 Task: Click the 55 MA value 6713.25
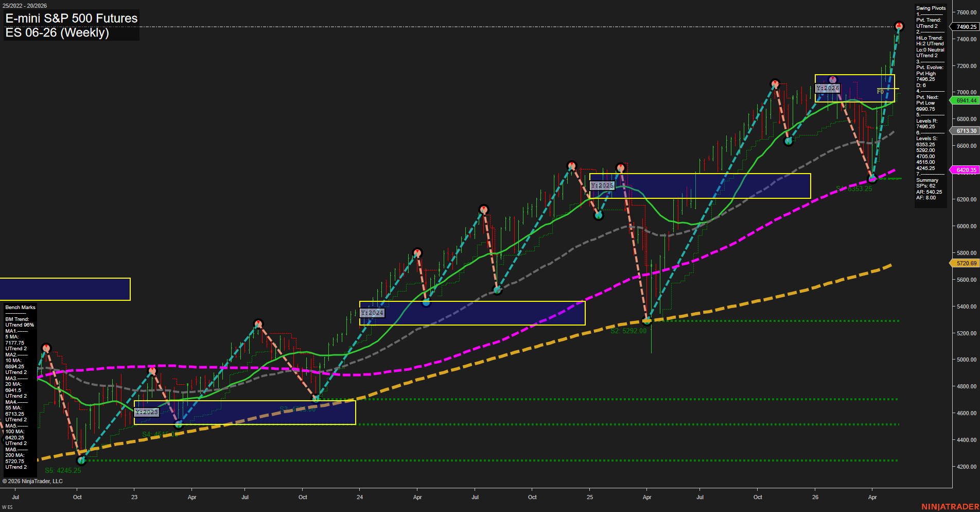pos(15,414)
